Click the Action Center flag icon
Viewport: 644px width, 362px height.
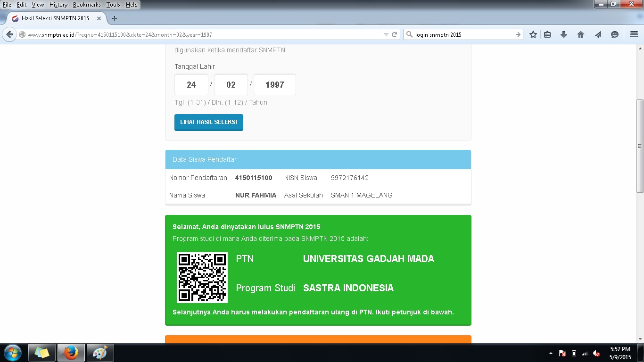562,353
